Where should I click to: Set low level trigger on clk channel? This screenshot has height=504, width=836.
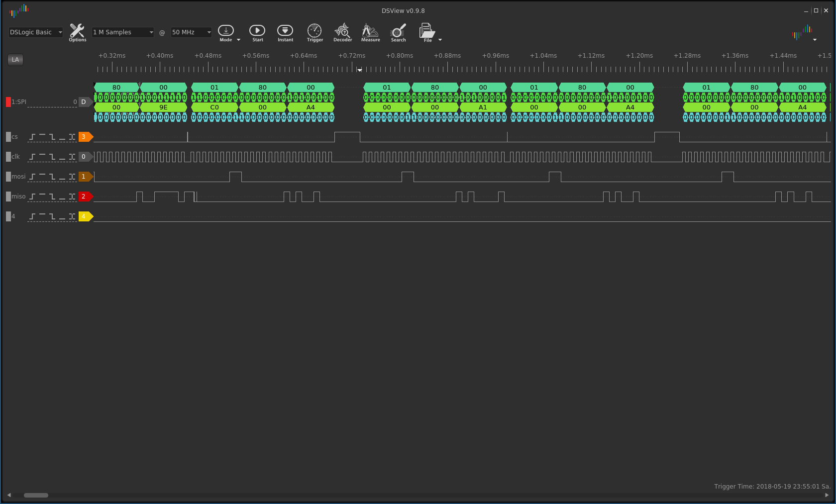point(62,157)
